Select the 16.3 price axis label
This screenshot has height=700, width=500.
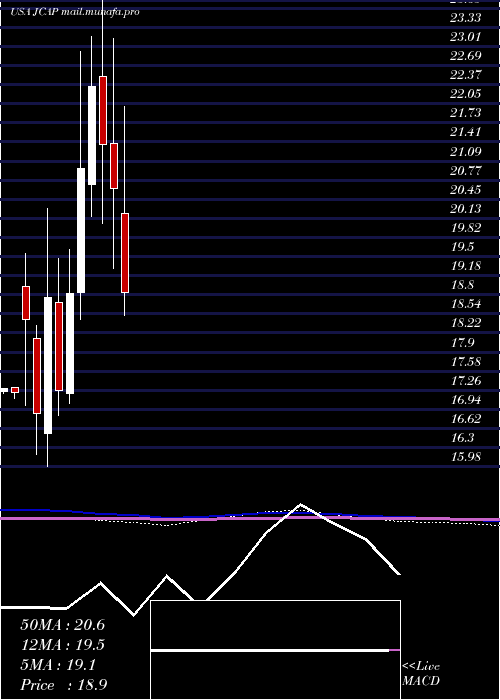click(462, 438)
